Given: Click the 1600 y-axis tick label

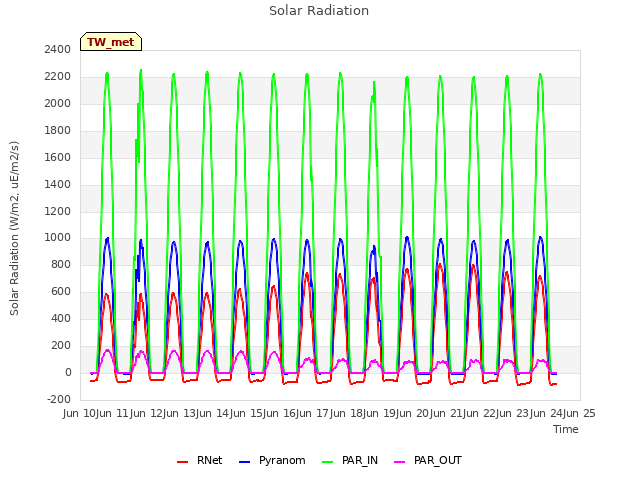Looking at the screenshot, I should click(x=58, y=157).
